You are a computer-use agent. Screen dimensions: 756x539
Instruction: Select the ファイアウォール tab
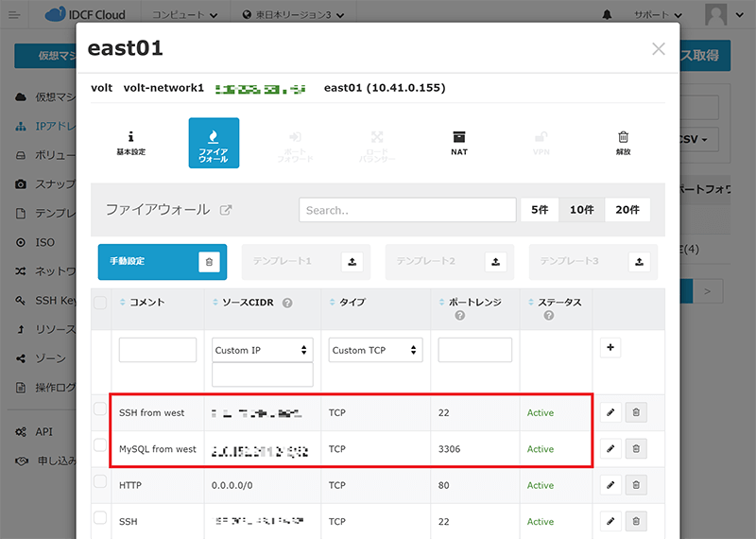tap(214, 143)
